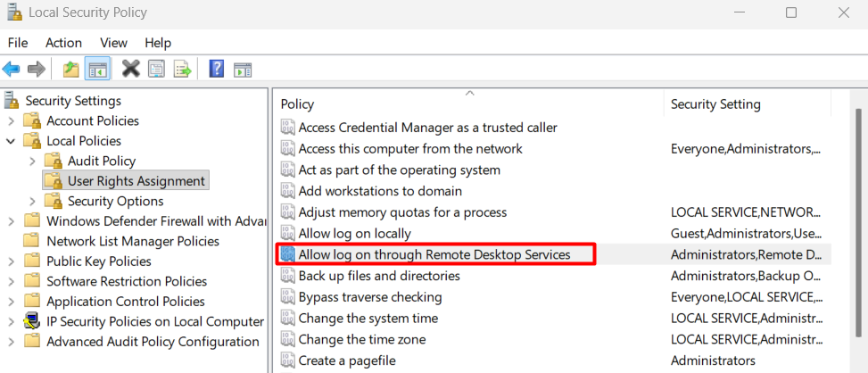868x373 pixels.
Task: Click the Export List toolbar icon
Action: pos(183,70)
